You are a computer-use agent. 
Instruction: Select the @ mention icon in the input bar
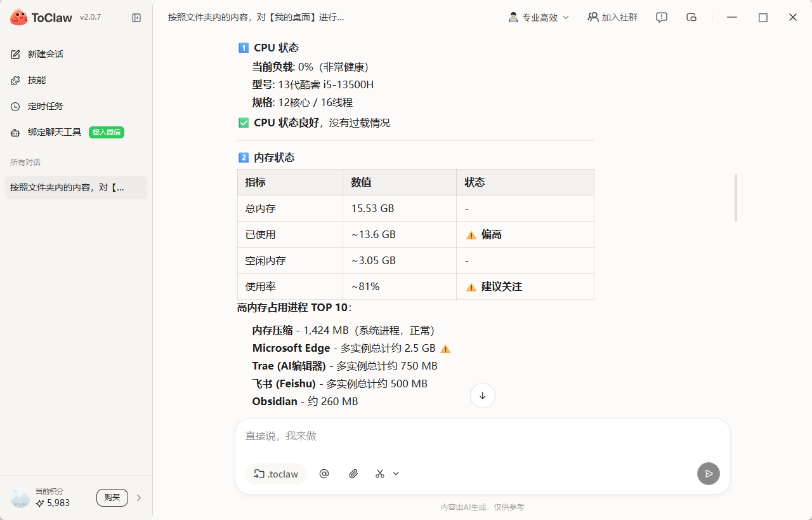[324, 474]
